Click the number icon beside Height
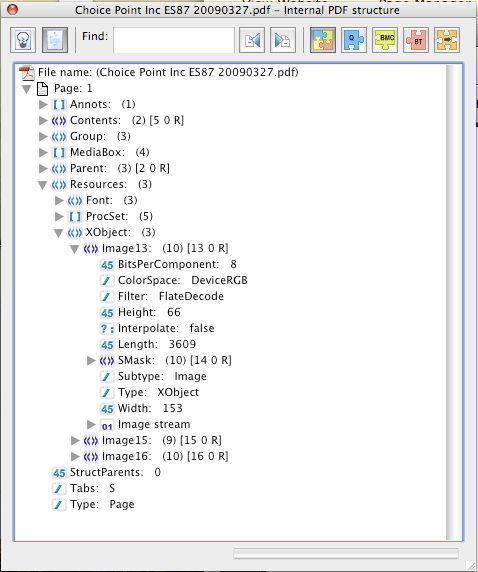Viewport: 478px width, 572px height. [x=107, y=313]
